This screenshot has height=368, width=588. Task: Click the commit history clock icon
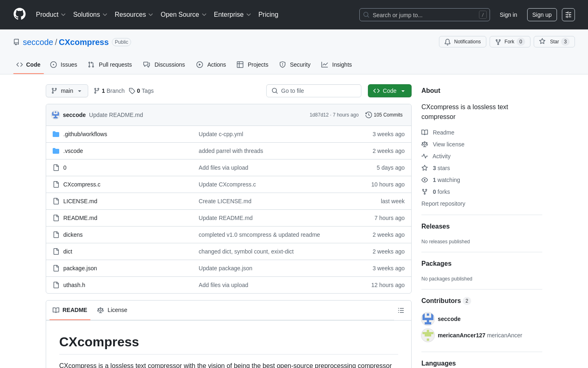(368, 115)
